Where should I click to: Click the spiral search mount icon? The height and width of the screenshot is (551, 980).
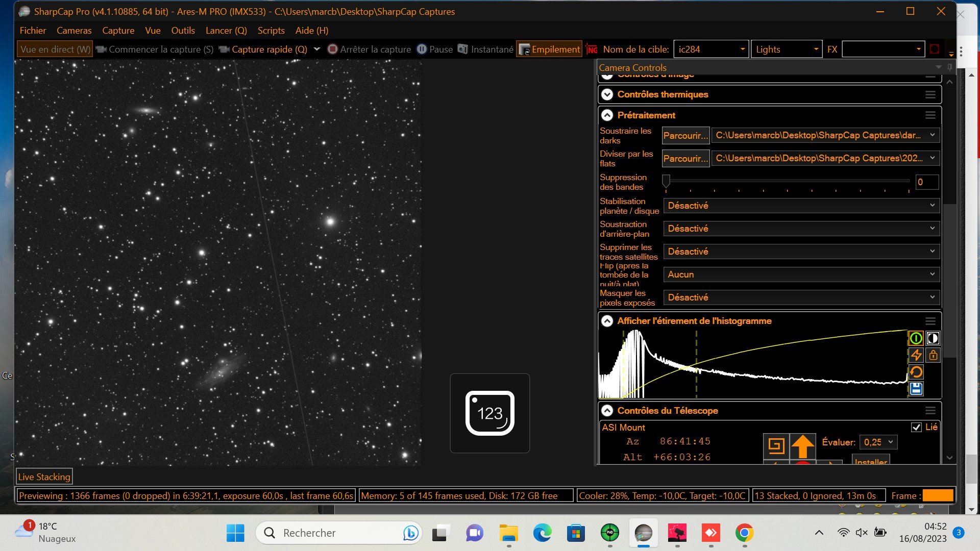(776, 446)
